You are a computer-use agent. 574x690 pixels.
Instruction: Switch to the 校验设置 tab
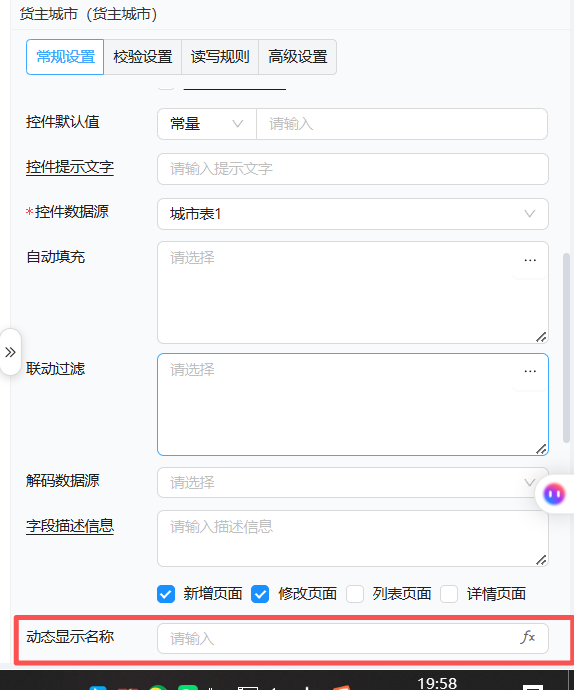tap(143, 57)
